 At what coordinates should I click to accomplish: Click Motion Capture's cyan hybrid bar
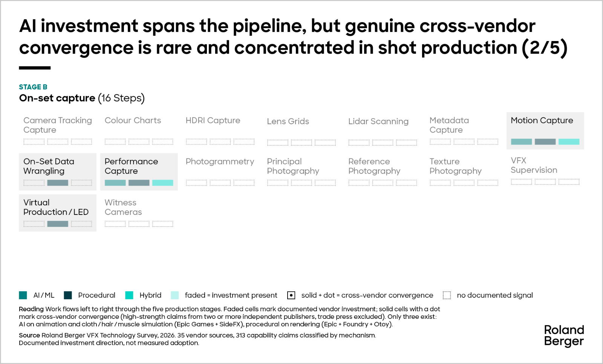click(x=569, y=142)
